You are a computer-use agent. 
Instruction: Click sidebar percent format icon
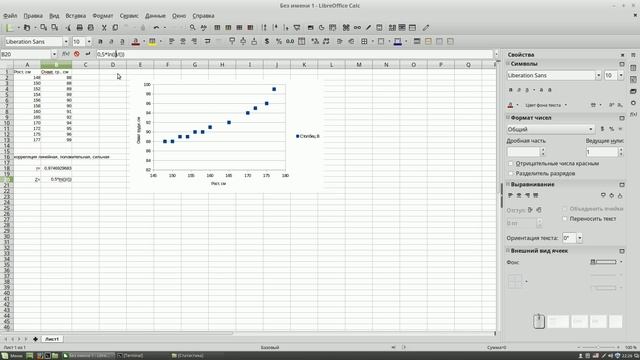point(611,129)
